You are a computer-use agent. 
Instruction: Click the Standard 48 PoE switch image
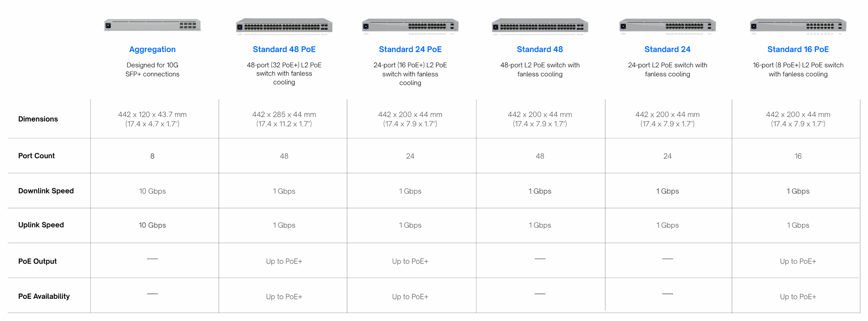click(x=284, y=26)
